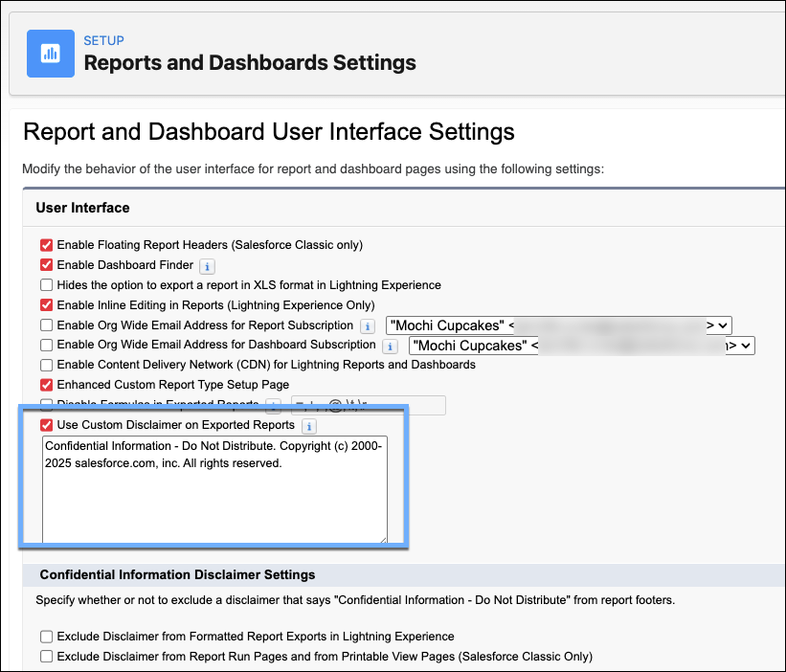Disable Use Custom Disclaimer on Exported Reports
Screen dimensions: 786x672
pyautogui.click(x=45, y=425)
